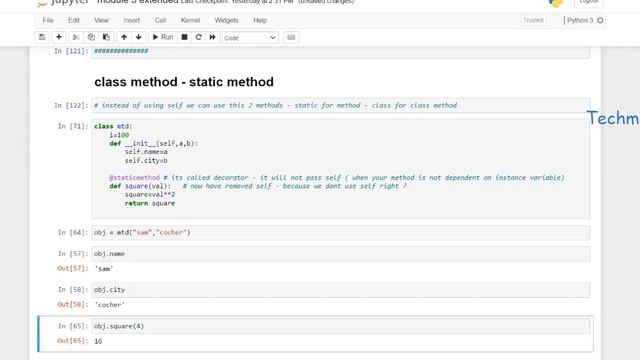
Task: Click the In [121] hash comment cell
Action: click(340, 51)
